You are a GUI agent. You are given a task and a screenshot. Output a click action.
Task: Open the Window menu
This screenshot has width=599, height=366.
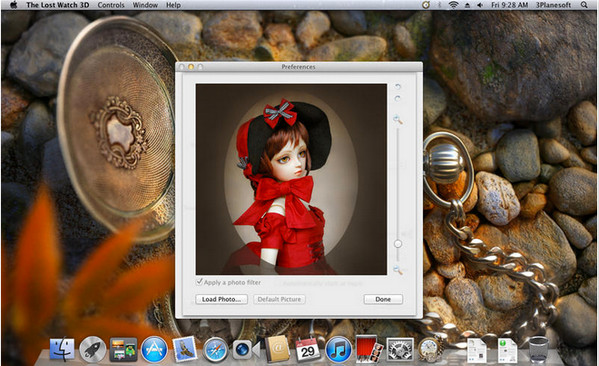point(145,5)
